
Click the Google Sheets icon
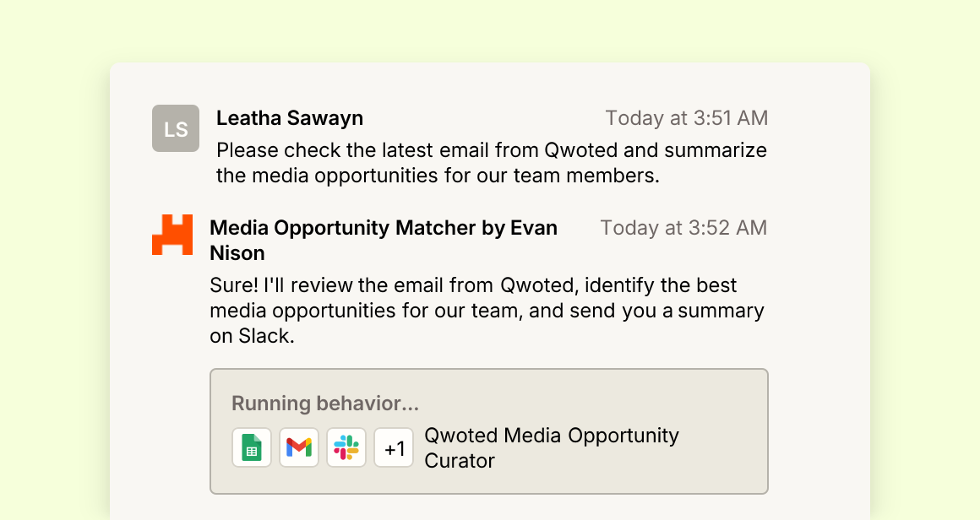tap(252, 447)
